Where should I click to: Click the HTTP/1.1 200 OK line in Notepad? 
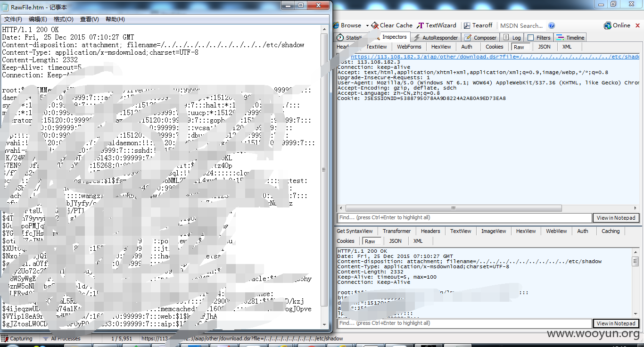point(30,30)
